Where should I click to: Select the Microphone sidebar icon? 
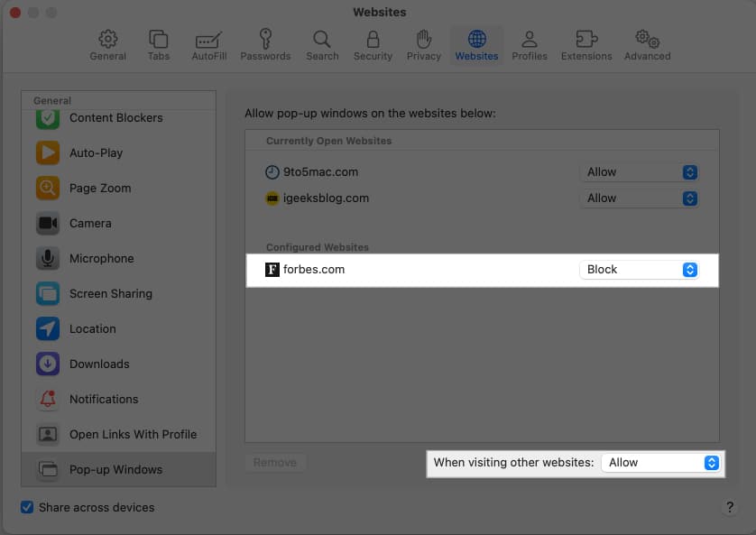48,258
